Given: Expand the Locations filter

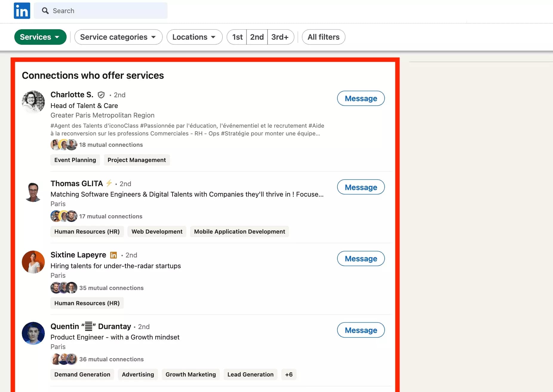Looking at the screenshot, I should coord(194,37).
